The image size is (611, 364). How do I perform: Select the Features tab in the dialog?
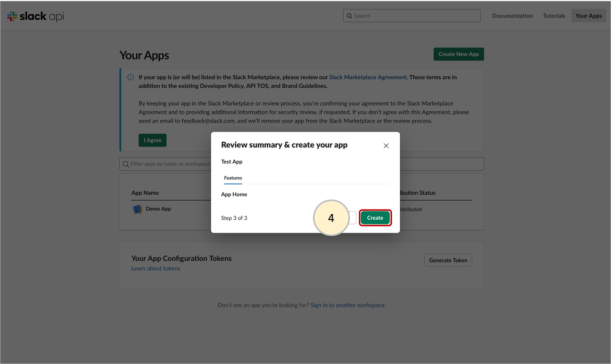coord(233,178)
